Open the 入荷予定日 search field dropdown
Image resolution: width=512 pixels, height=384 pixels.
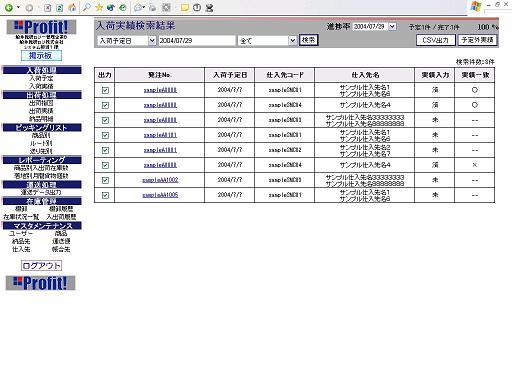pyautogui.click(x=152, y=41)
